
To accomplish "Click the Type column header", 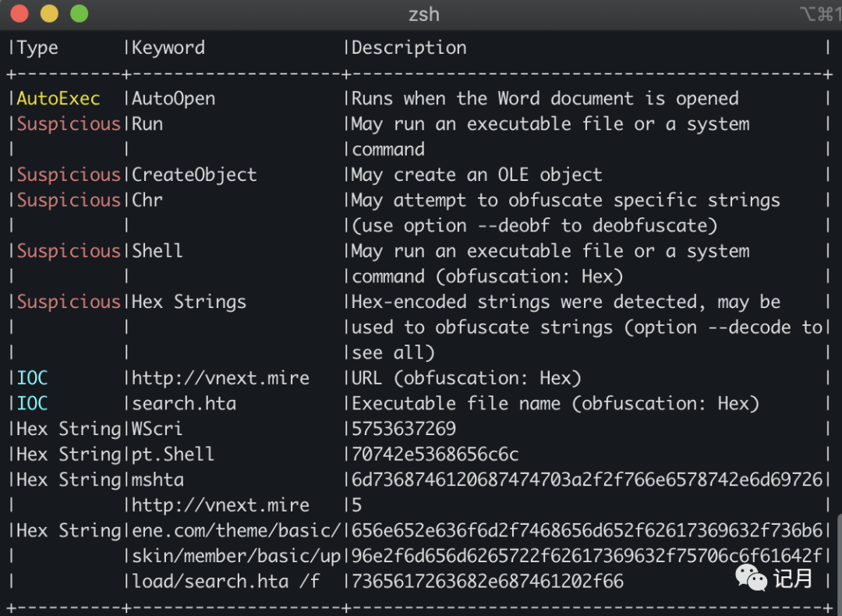I will coord(37,48).
